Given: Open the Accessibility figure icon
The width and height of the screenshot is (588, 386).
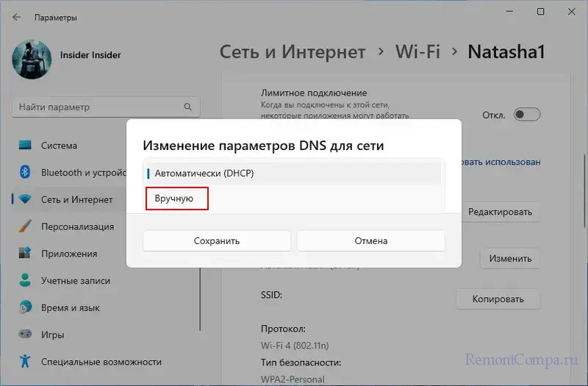Looking at the screenshot, I should [26, 361].
